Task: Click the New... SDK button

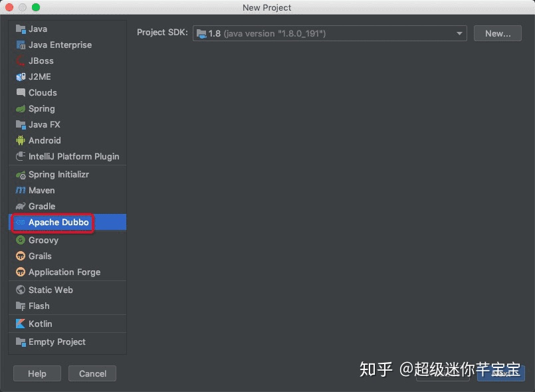Action: (498, 33)
